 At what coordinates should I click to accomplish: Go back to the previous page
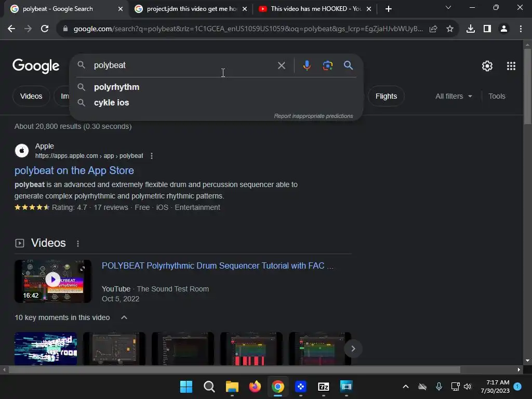click(11, 29)
